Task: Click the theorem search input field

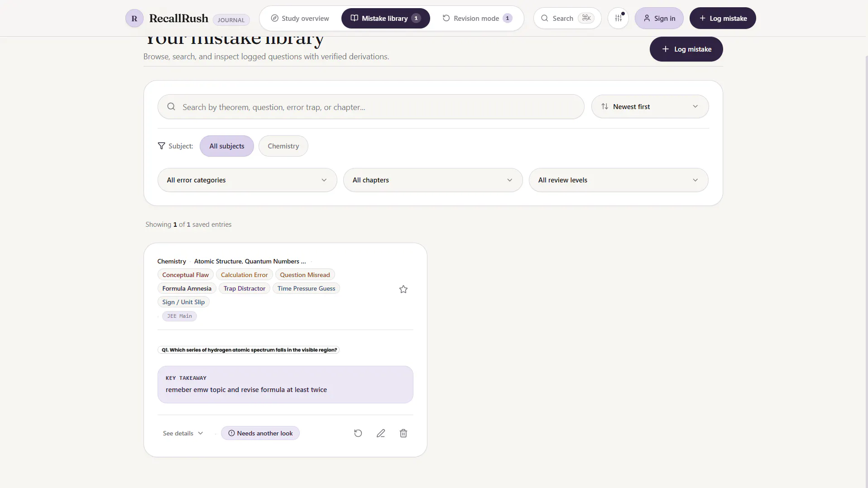Action: pyautogui.click(x=371, y=107)
